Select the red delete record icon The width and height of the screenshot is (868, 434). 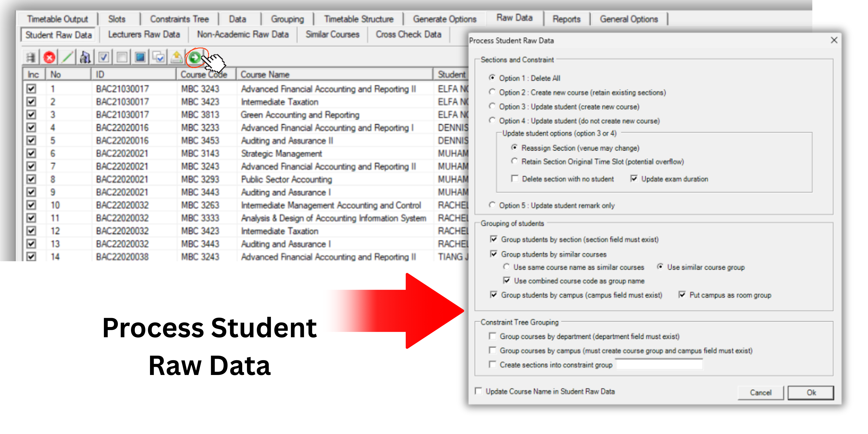point(49,57)
